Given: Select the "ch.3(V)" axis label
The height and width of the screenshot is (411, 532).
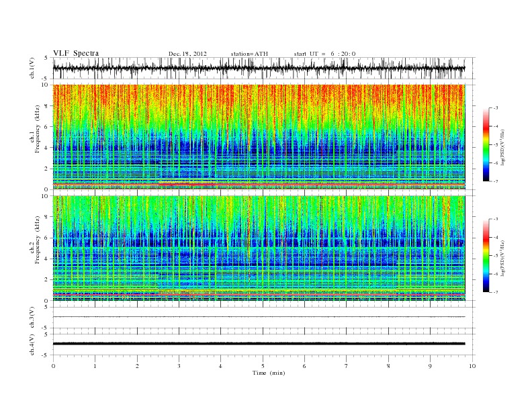Looking at the screenshot, I should click(32, 318).
